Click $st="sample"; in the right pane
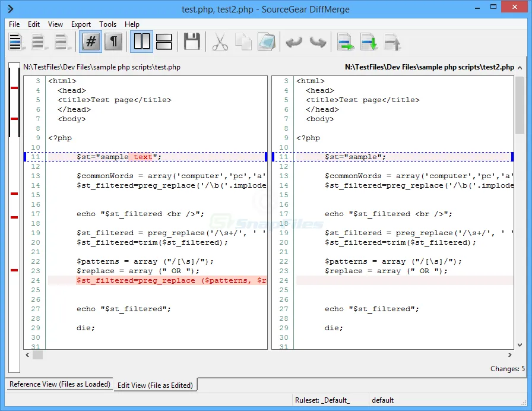532x411 pixels. click(x=355, y=157)
